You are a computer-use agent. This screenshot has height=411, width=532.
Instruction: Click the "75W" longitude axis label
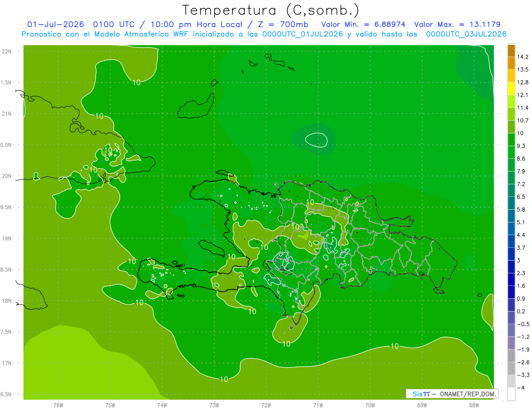pos(110,405)
